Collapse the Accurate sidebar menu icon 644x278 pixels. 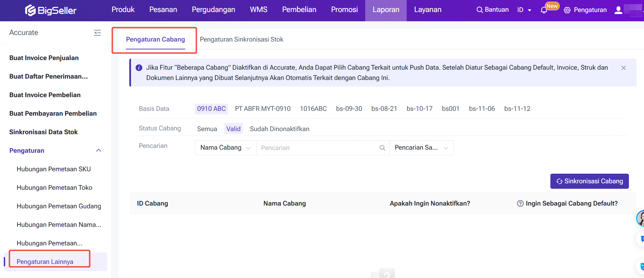97,33
